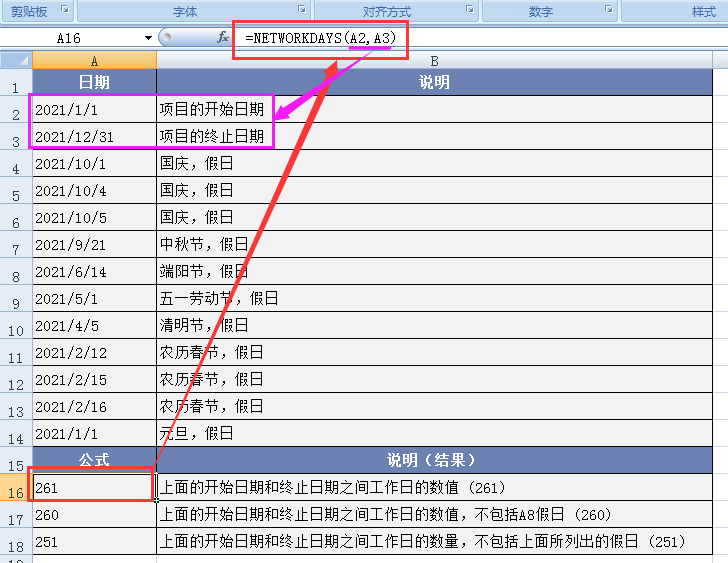Screen dimensions: 728x563
Task: Open the Alignment group dialog launcher
Action: [470, 9]
